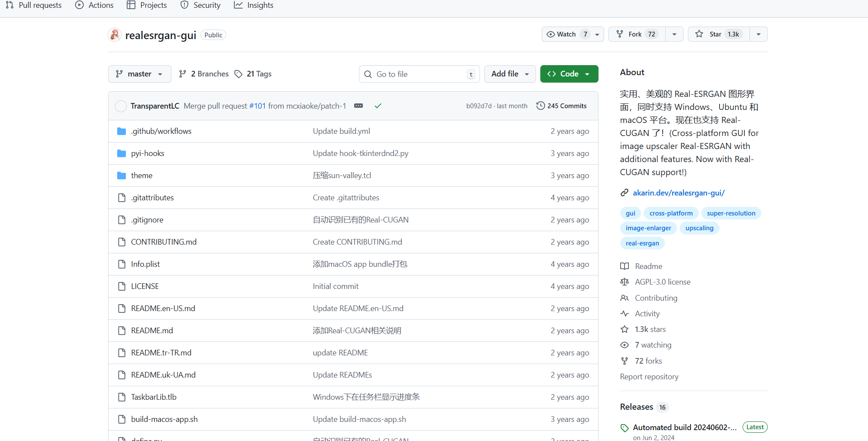Click the README.uk-UA.md file icon
The width and height of the screenshot is (868, 441).
click(122, 375)
